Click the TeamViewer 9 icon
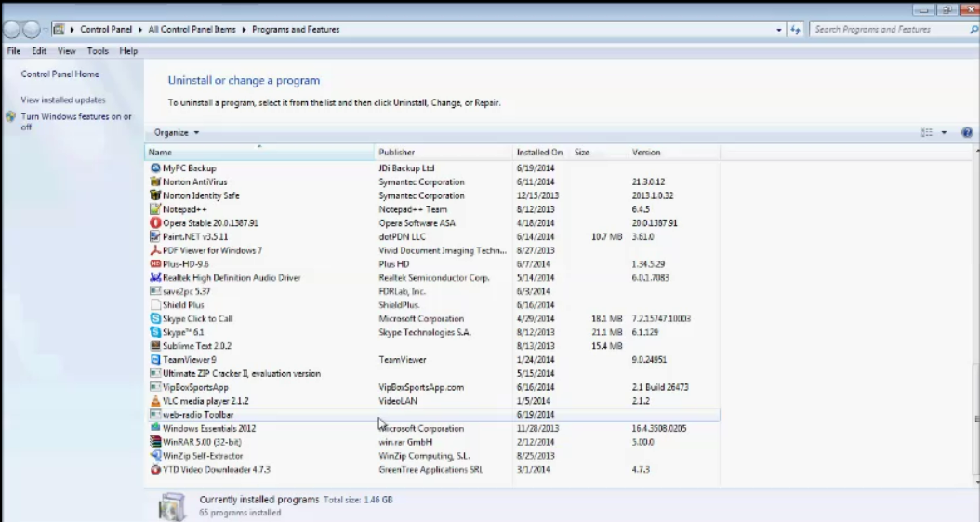The image size is (980, 522). coord(155,360)
